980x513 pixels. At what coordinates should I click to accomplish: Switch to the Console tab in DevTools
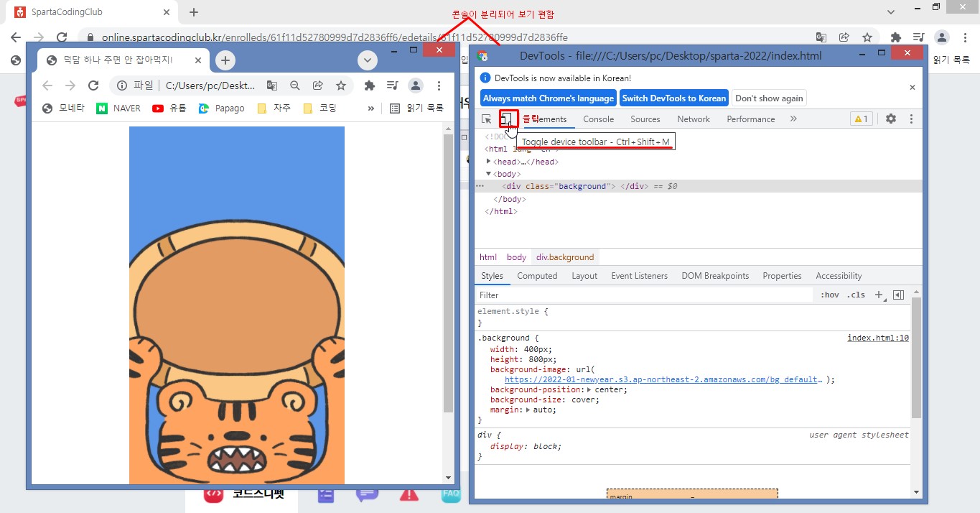599,119
